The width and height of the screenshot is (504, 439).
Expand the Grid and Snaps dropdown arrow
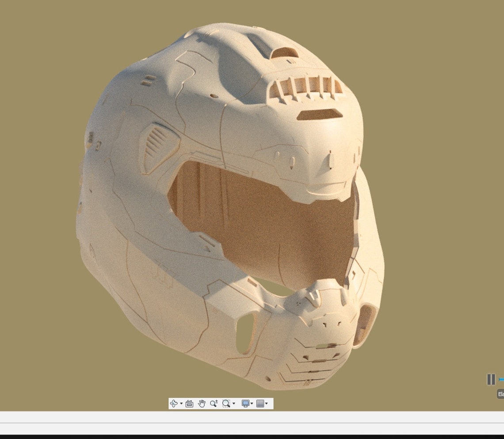pos(267,404)
